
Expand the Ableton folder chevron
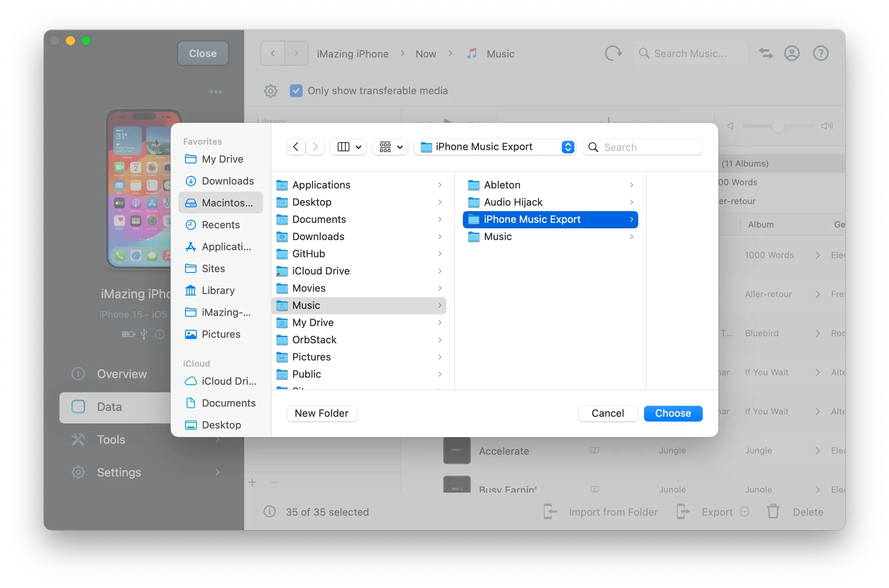pyautogui.click(x=631, y=185)
